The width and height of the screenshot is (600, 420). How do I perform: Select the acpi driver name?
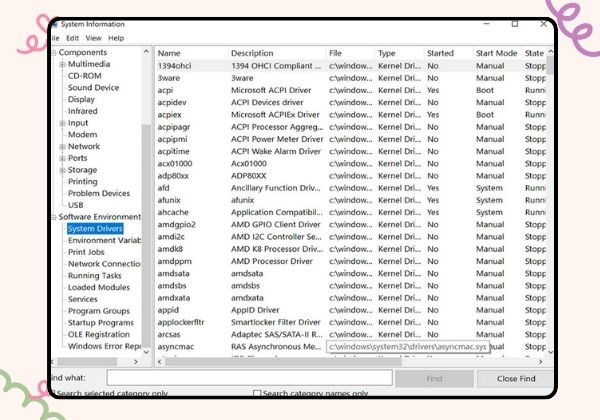point(165,90)
